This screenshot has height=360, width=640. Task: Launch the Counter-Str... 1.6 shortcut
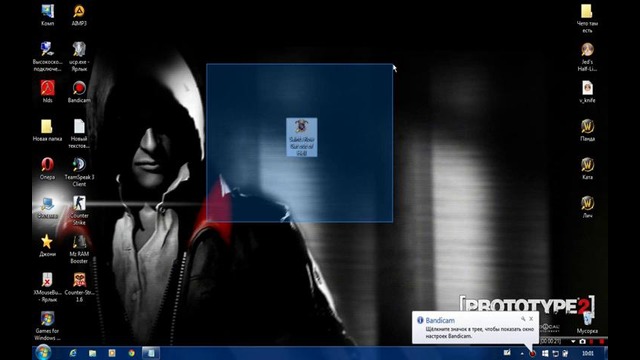tap(79, 287)
